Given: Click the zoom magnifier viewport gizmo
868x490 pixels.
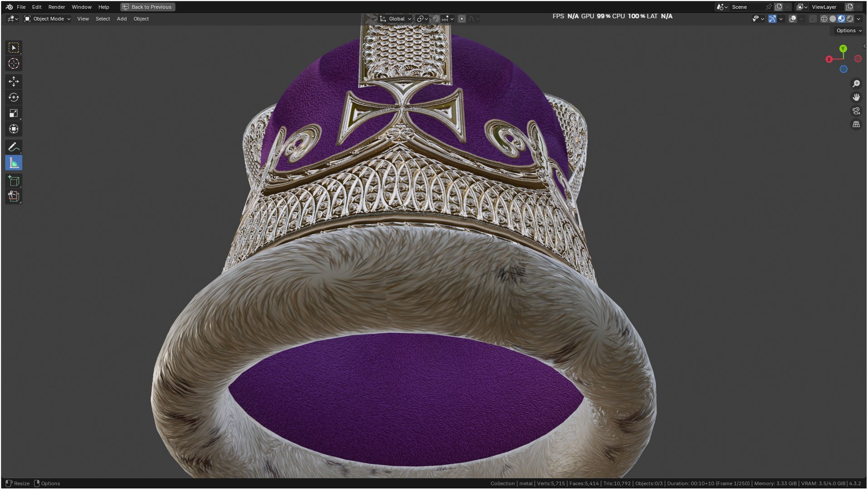Looking at the screenshot, I should coord(856,84).
